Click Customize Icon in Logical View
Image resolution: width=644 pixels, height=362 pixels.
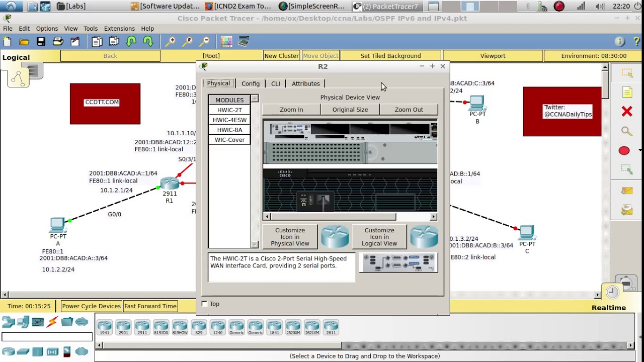[379, 237]
